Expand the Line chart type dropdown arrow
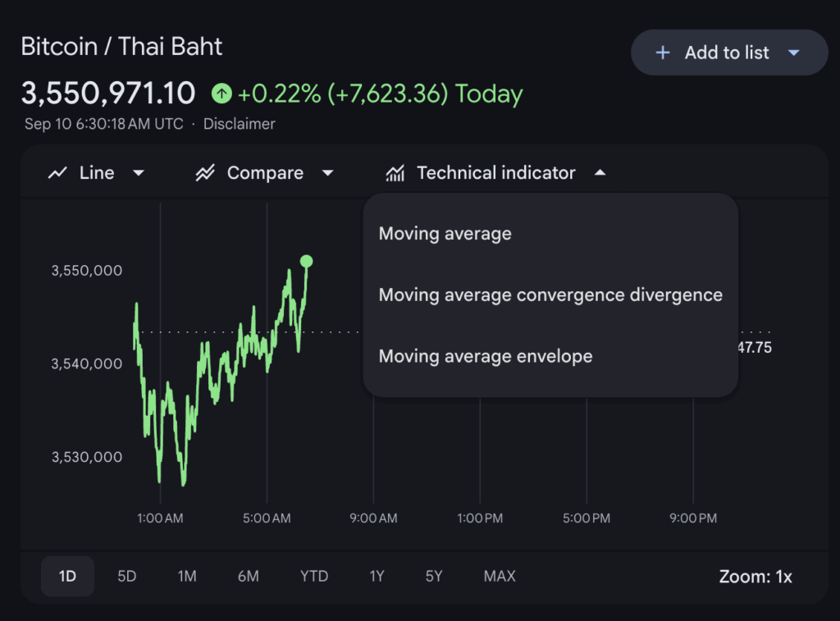 pyautogui.click(x=139, y=173)
